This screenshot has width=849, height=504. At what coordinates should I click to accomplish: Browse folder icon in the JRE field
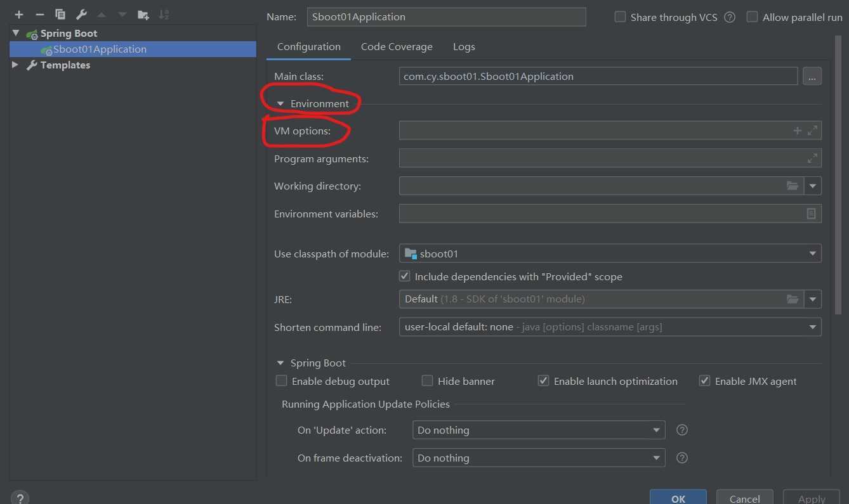[793, 299]
